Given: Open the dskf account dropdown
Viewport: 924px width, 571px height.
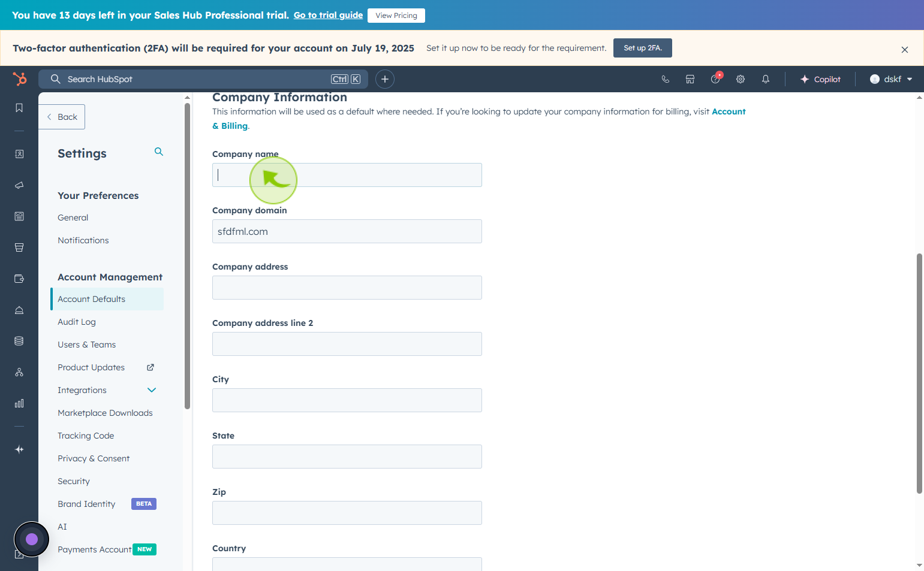Looking at the screenshot, I should point(891,79).
